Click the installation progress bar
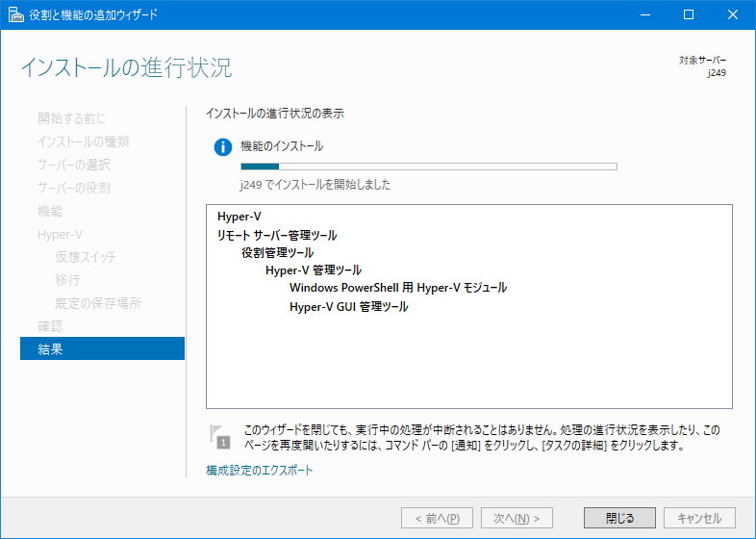The height and width of the screenshot is (539, 756). [428, 167]
